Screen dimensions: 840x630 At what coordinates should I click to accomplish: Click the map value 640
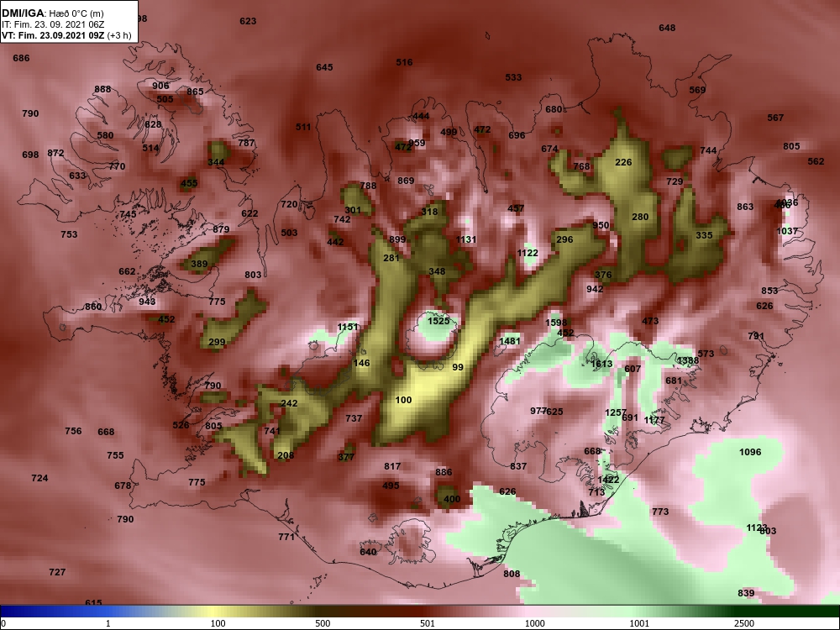point(368,552)
